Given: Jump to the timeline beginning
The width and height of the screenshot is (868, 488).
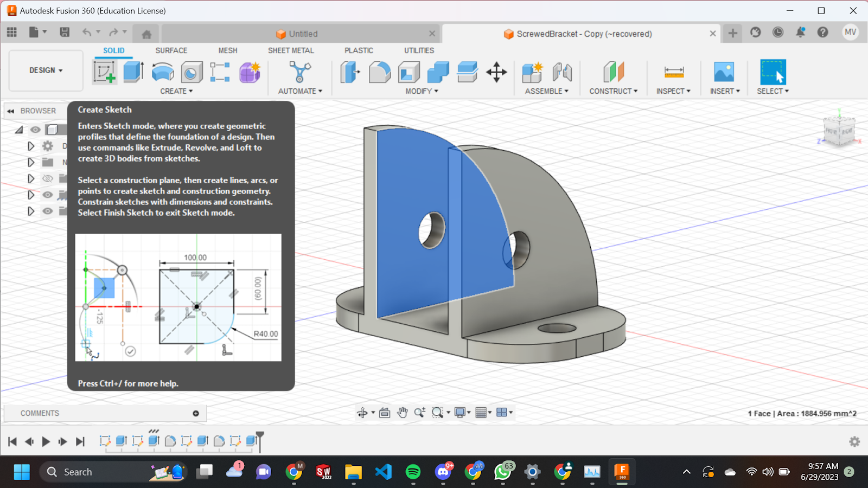Looking at the screenshot, I should pyautogui.click(x=12, y=441).
